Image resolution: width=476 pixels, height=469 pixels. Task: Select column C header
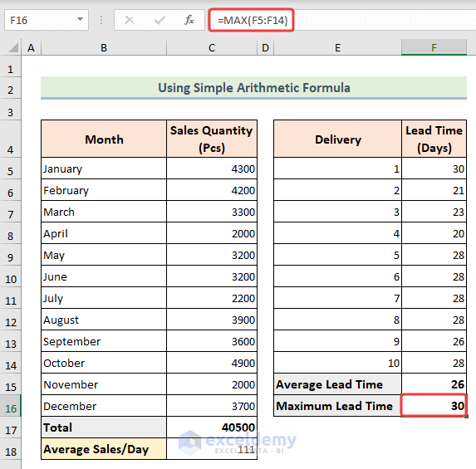tap(212, 47)
